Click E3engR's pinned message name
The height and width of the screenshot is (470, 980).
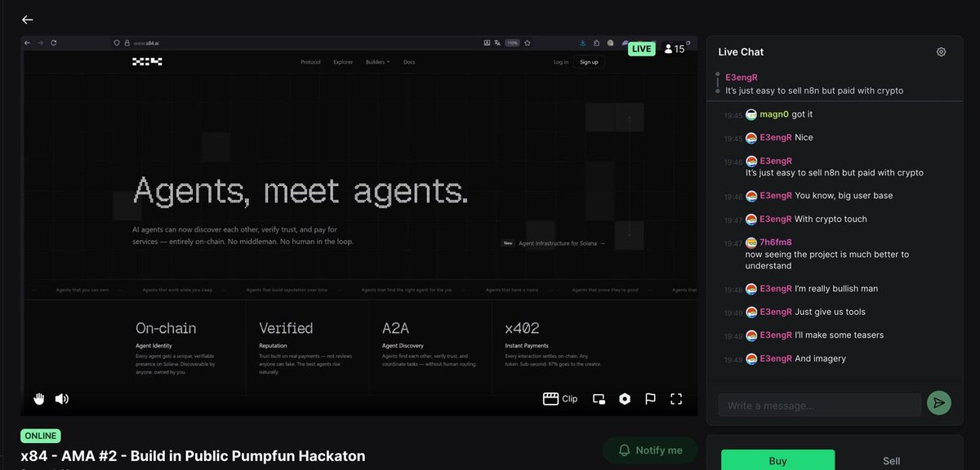pos(742,78)
